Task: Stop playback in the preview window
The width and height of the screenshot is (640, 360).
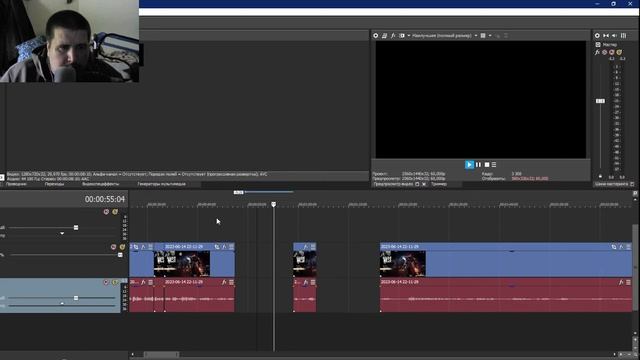Action: point(487,164)
